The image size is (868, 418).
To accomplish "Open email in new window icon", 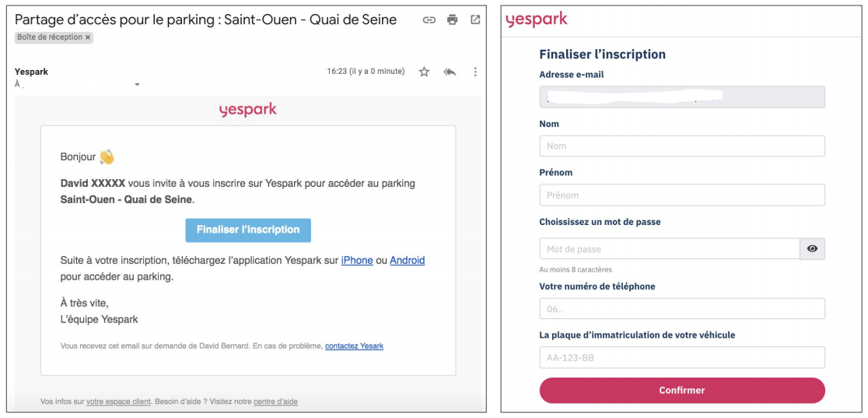I will click(475, 20).
